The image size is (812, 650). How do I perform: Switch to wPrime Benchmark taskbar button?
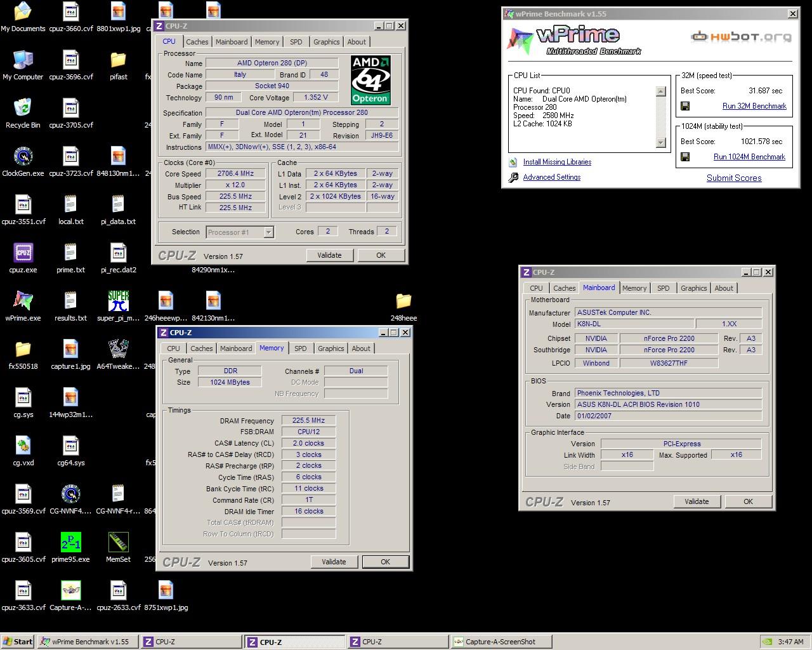(x=88, y=642)
